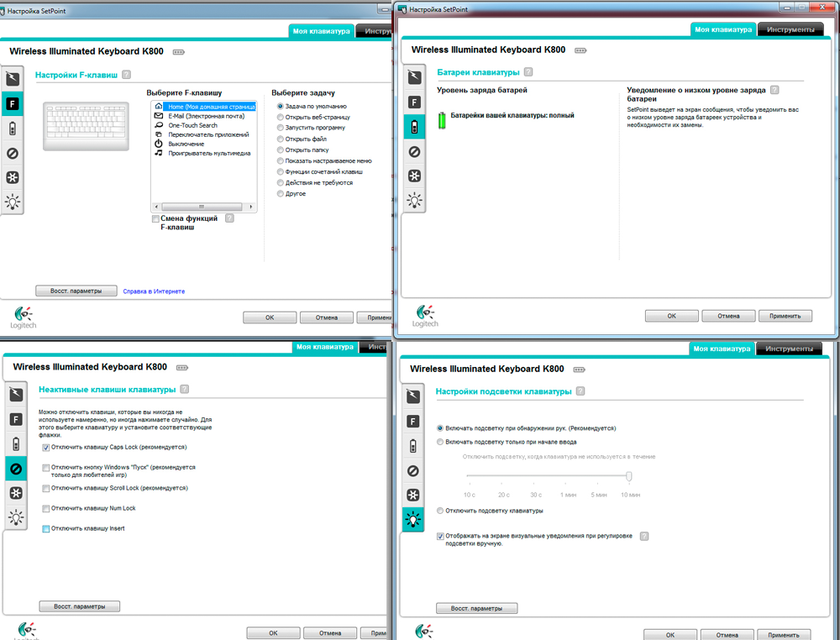The height and width of the screenshot is (640, 840).
Task: Open the F-key icon in the backlight window sidebar
Action: (413, 422)
